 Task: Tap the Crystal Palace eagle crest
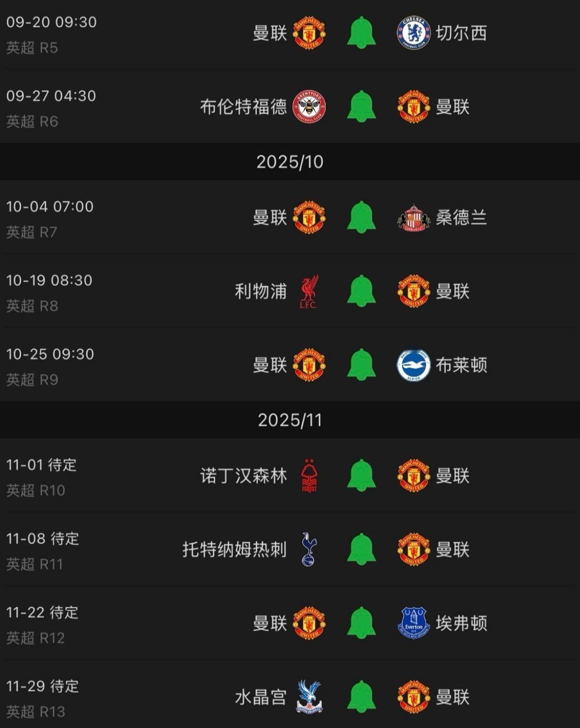point(309,697)
